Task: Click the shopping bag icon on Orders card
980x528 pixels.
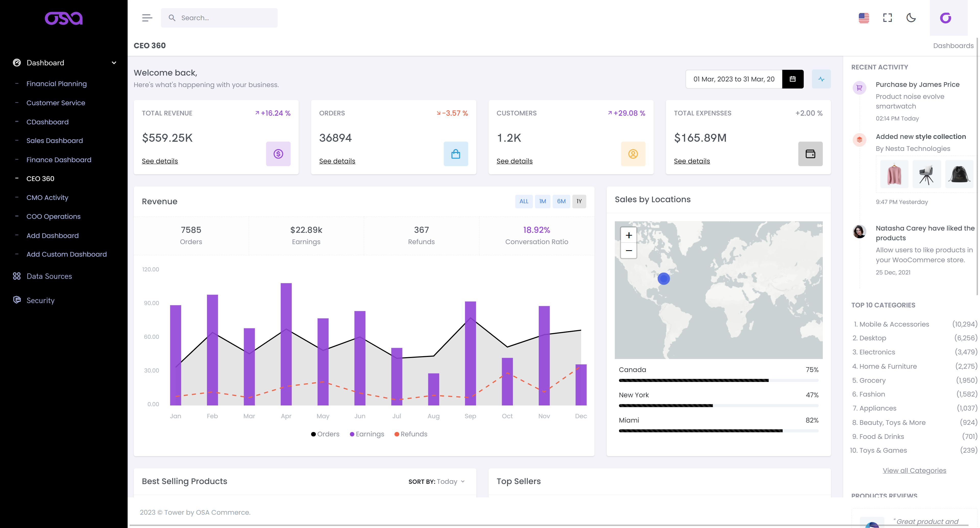Action: pyautogui.click(x=455, y=154)
